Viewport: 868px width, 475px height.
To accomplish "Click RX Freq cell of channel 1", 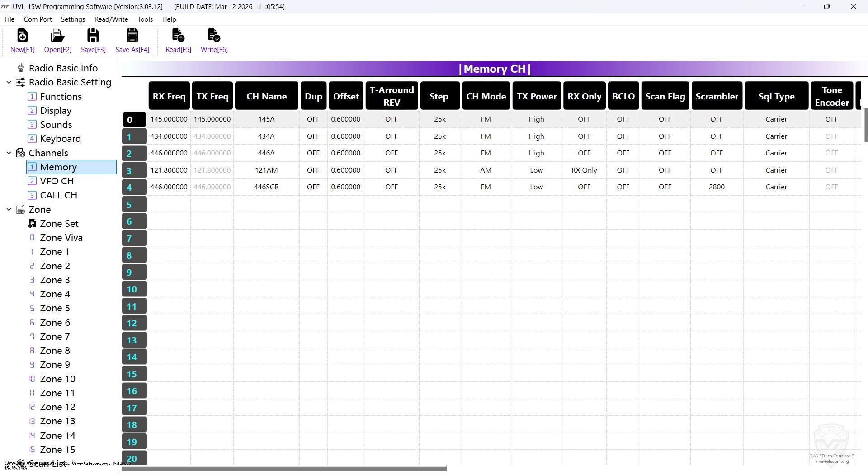I will pos(169,136).
